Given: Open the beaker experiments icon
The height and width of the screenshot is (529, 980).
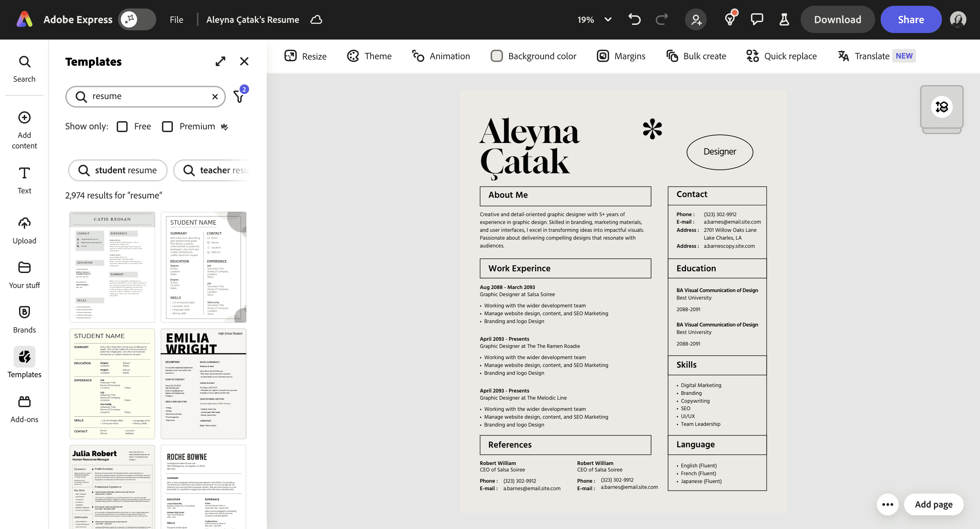Looking at the screenshot, I should tap(784, 19).
